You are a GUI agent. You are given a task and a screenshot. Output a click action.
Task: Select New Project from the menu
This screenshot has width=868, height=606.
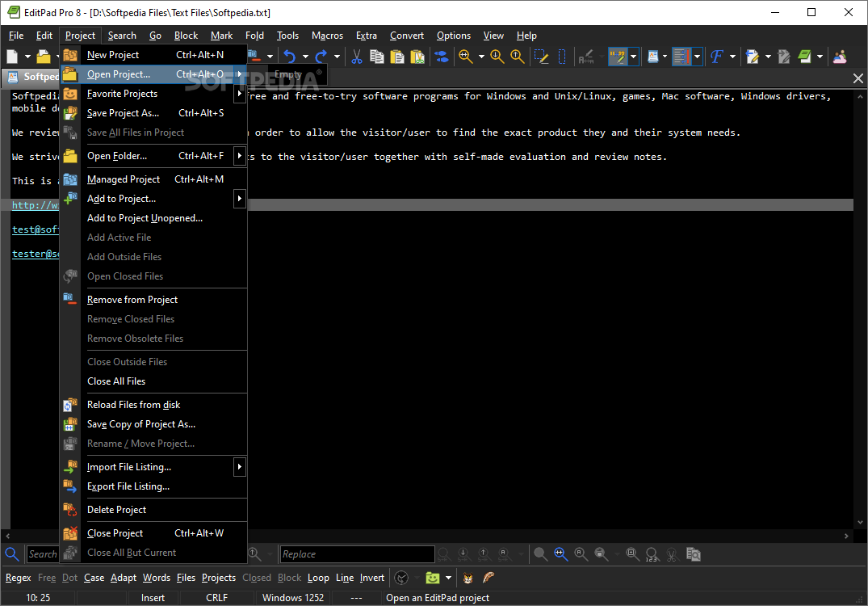click(153, 55)
